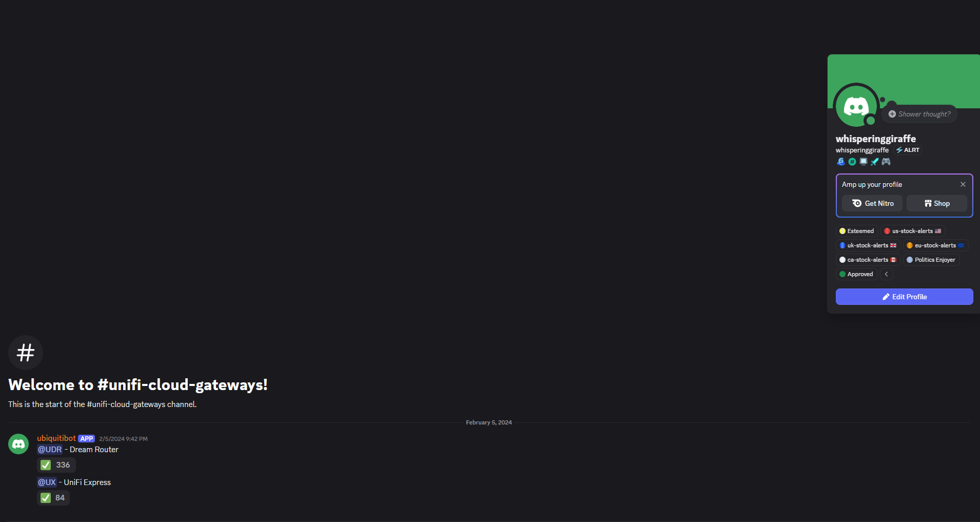Click the @UX role mention

click(x=47, y=482)
